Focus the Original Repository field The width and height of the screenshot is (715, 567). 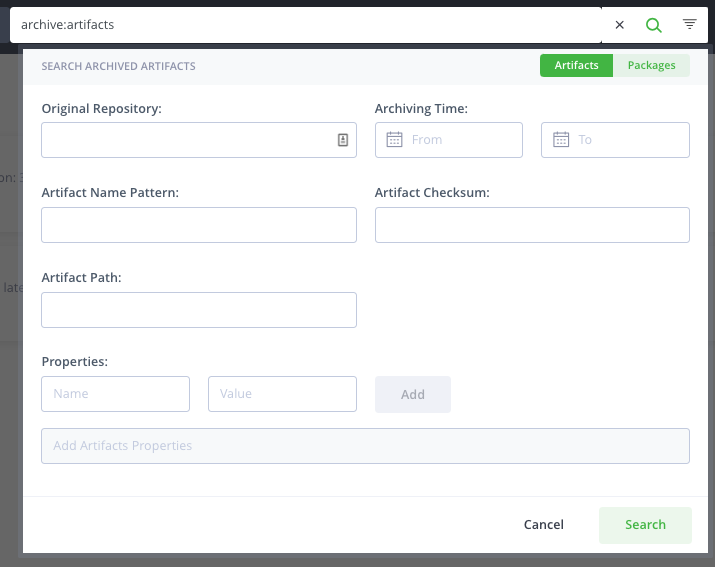tap(199, 140)
